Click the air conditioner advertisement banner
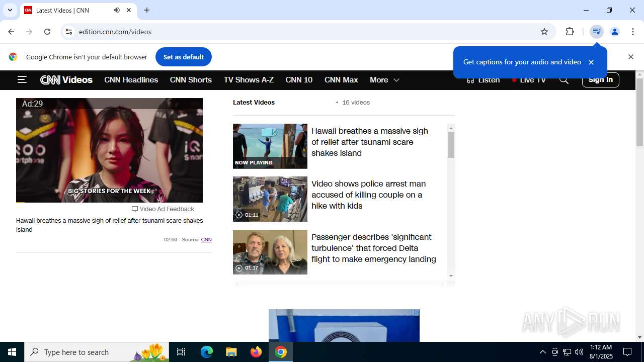Image resolution: width=644 pixels, height=362 pixels. (x=344, y=326)
